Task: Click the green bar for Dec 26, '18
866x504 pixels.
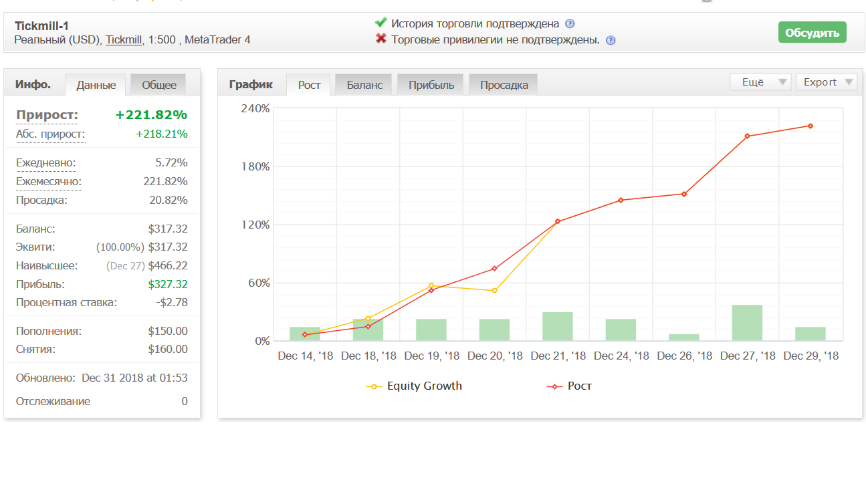Action: point(684,338)
